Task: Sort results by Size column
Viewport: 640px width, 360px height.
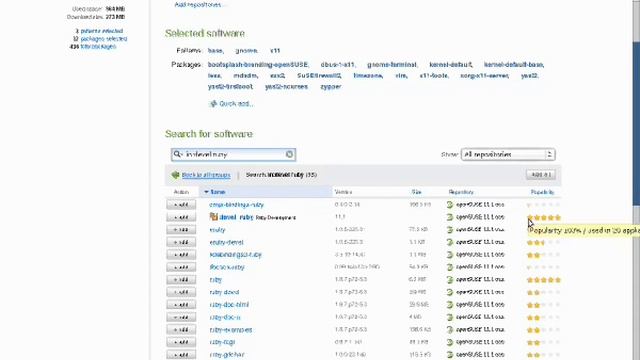Action: point(416,192)
